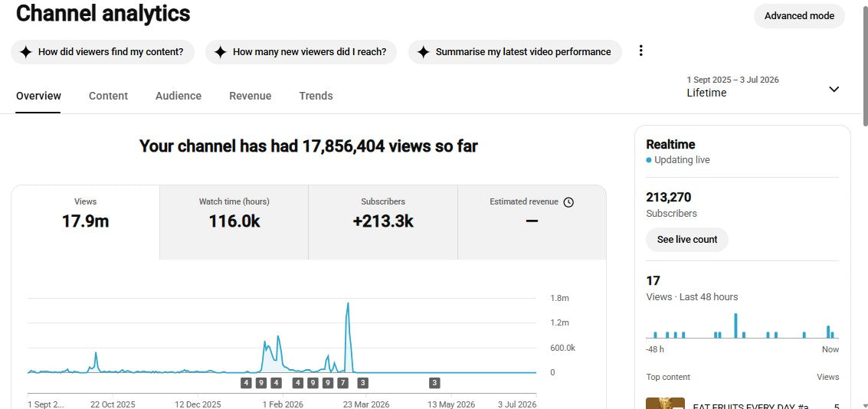Click the 'Your channel has had 17,856,404 views' heading
Viewport: 868px width, 409px height.
[x=308, y=146]
